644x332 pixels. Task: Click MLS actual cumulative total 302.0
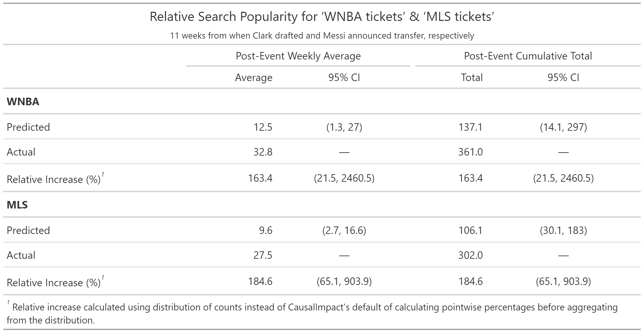470,255
